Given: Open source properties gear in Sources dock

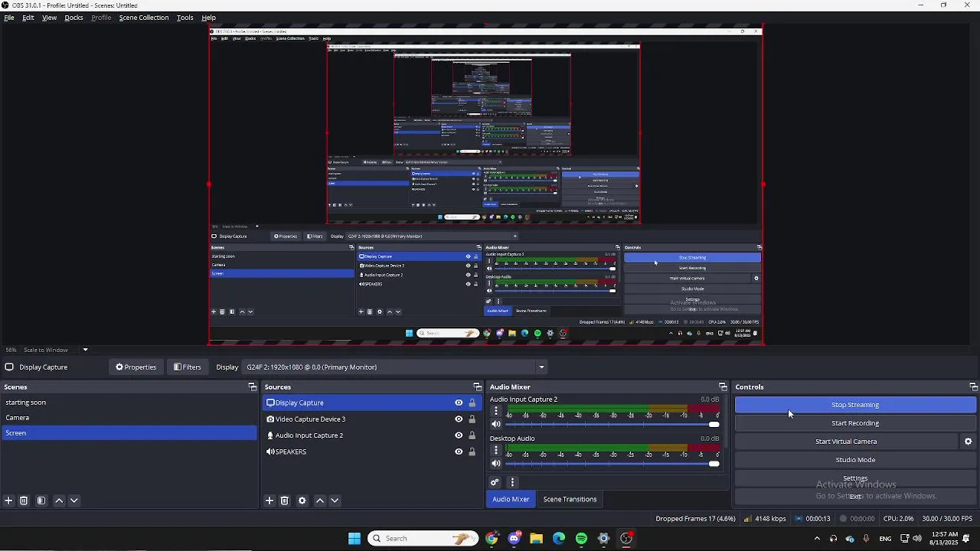Looking at the screenshot, I should (302, 500).
